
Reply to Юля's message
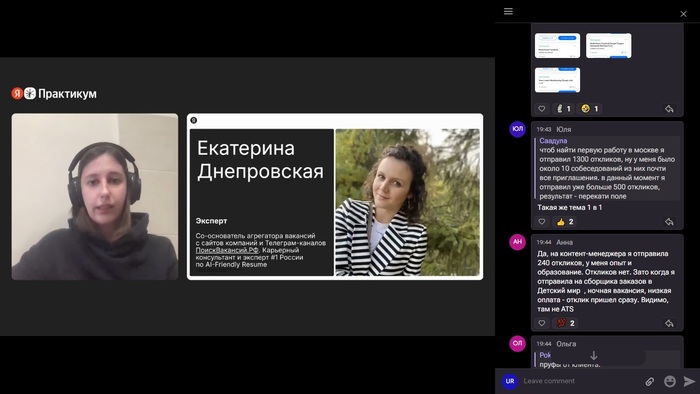tap(669, 221)
